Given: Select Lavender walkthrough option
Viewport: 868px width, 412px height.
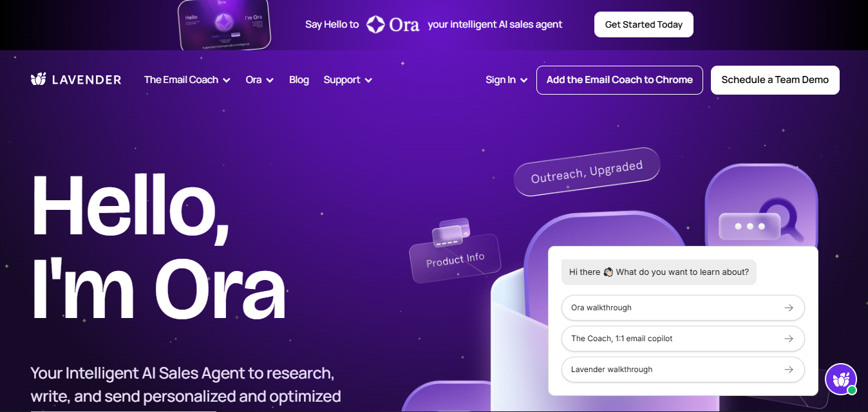Looking at the screenshot, I should tap(683, 370).
